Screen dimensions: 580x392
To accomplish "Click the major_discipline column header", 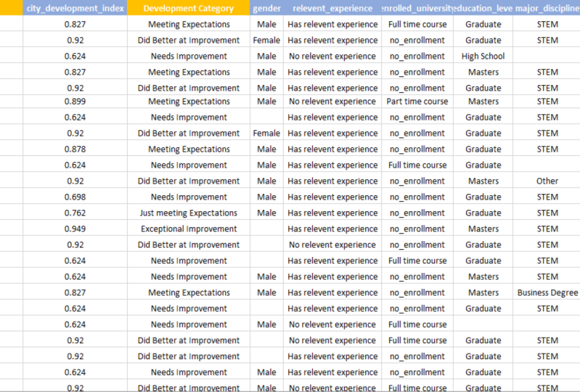I will point(547,8).
